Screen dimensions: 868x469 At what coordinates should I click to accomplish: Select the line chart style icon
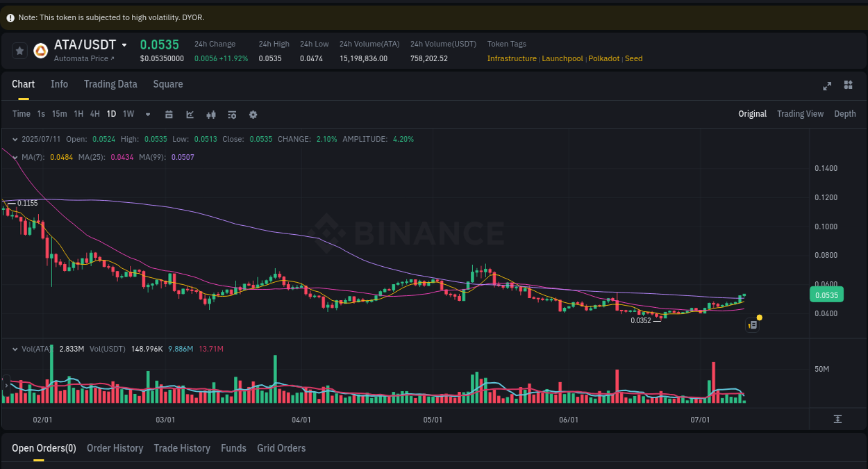click(190, 114)
